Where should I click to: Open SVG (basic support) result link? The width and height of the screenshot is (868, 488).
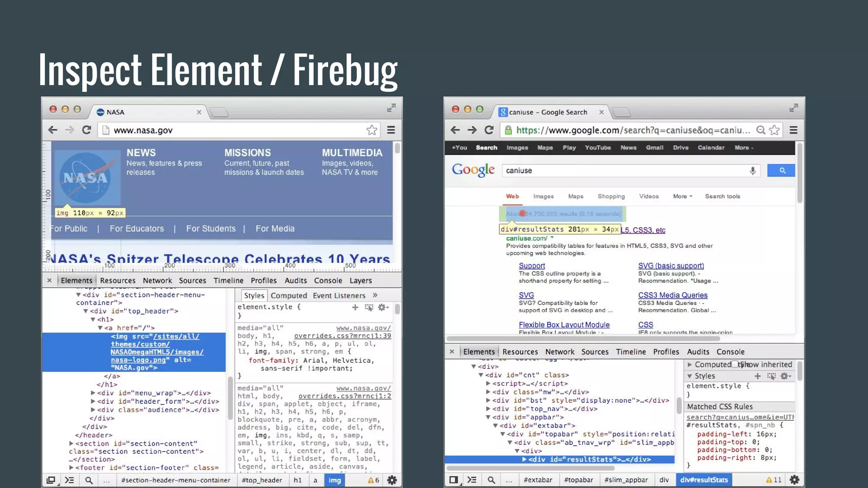[x=671, y=266]
